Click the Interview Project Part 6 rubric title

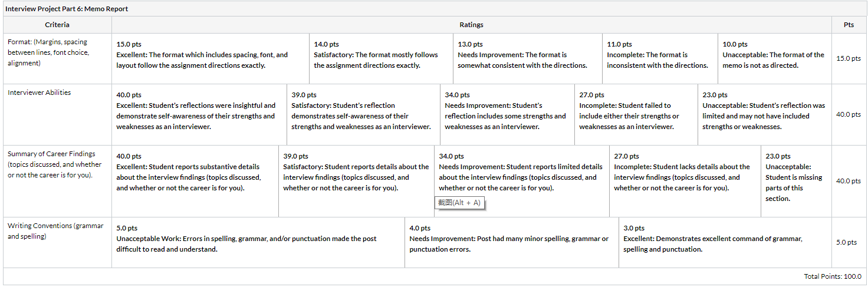[x=67, y=9]
